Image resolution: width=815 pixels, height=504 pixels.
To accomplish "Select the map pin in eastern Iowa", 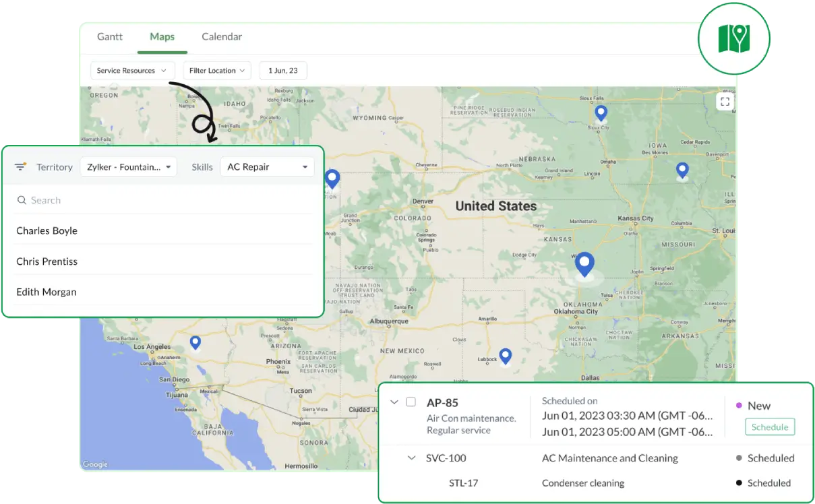I will click(682, 170).
